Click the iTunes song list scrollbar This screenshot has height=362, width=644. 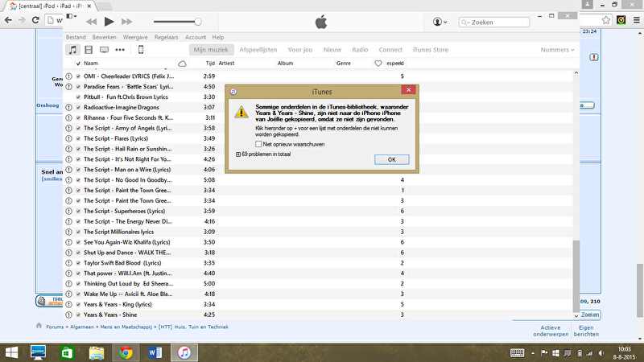point(576,276)
